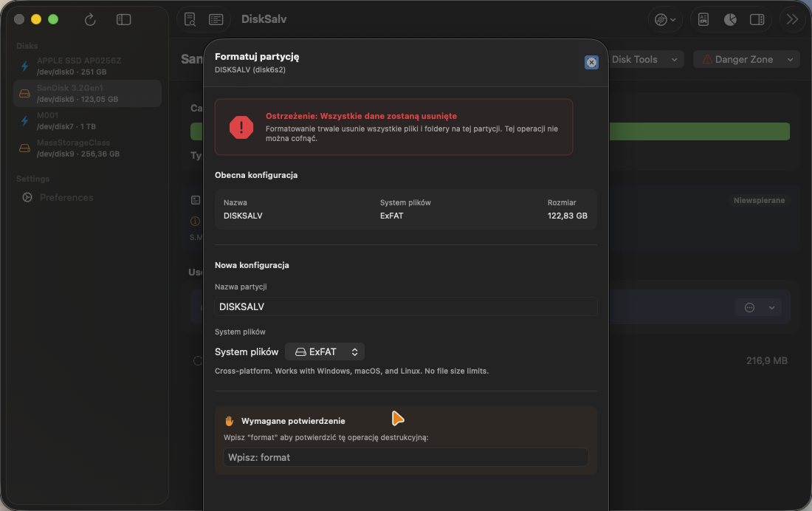The width and height of the screenshot is (812, 511).
Task: Click the refresh disks arrow icon
Action: coord(90,20)
